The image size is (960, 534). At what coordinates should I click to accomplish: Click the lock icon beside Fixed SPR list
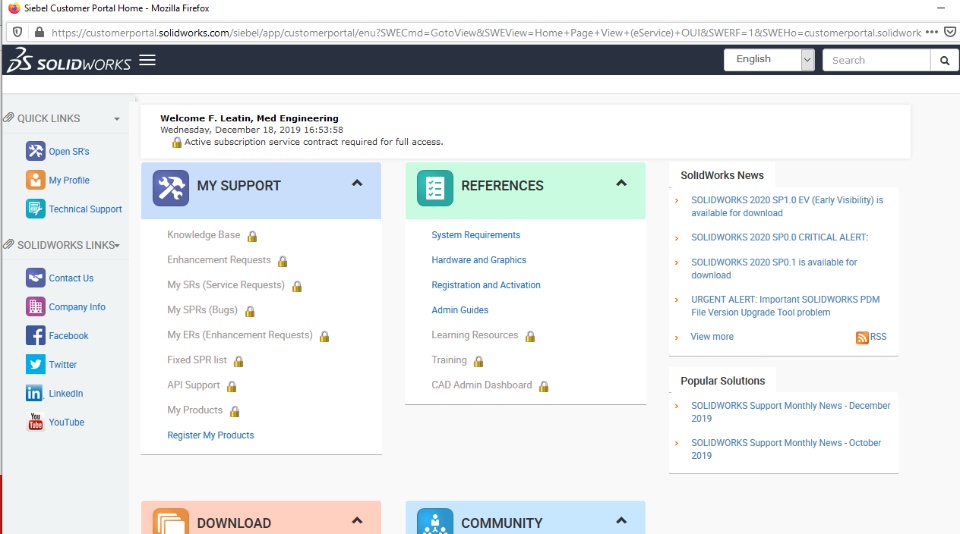pyautogui.click(x=239, y=361)
